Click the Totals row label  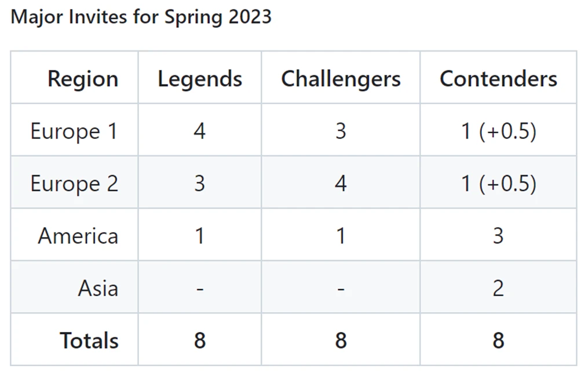[89, 341]
